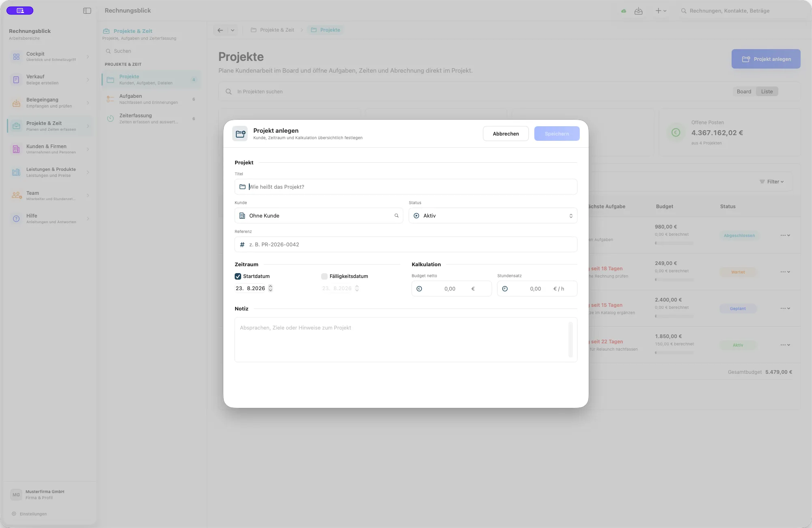
Task: Open row menu for the Abgeschlossen project
Action: coord(785,235)
